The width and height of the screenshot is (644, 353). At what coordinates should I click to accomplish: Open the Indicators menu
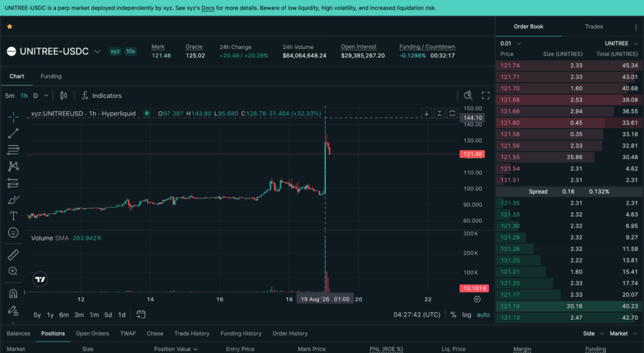[102, 95]
